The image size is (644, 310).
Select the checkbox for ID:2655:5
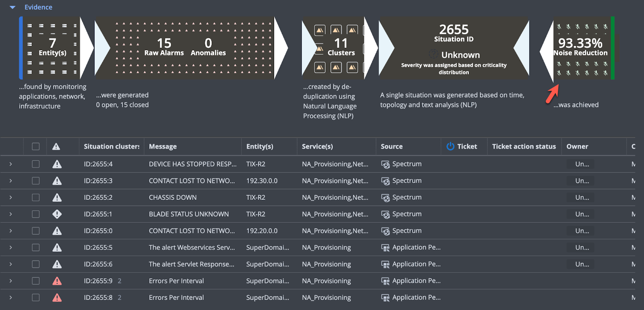point(36,248)
